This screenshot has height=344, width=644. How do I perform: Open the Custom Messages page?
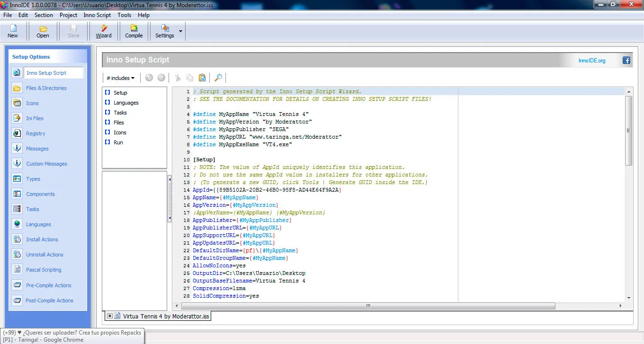pyautogui.click(x=47, y=164)
